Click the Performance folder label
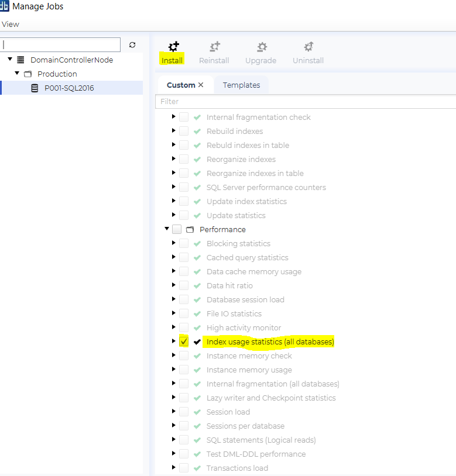Viewport: 456px width, 476px height. (x=222, y=229)
